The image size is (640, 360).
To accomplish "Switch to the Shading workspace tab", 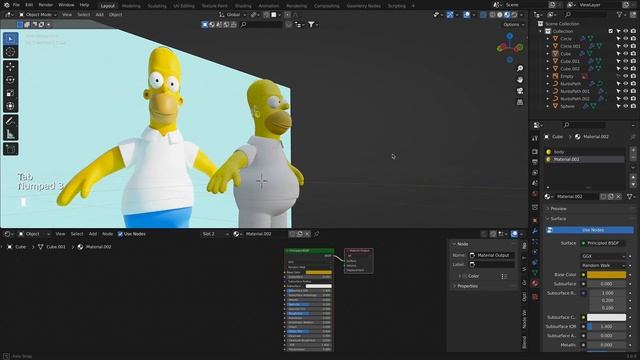I will pyautogui.click(x=243, y=6).
